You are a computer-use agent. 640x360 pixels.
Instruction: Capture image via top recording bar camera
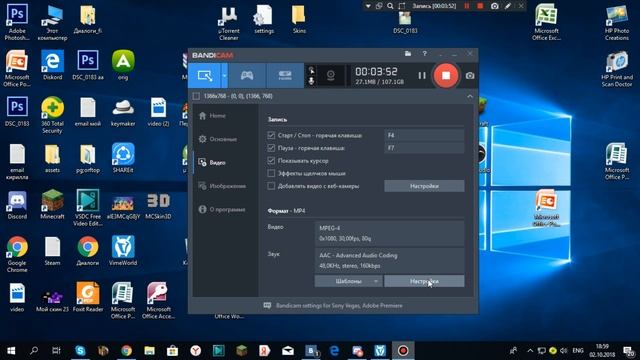point(495,6)
